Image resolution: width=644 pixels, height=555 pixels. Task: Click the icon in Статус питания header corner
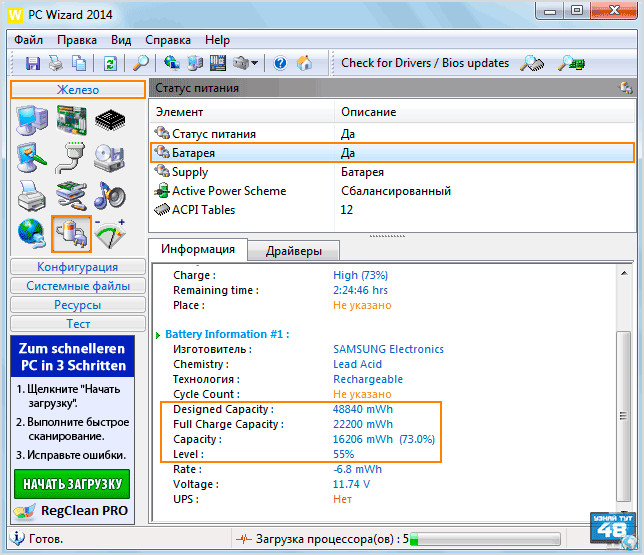coord(626,88)
